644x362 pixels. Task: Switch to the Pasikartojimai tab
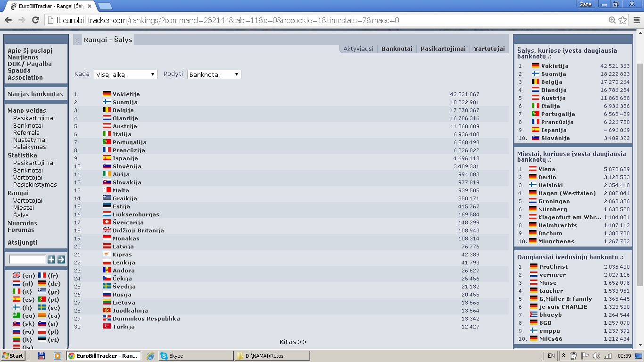coord(443,49)
